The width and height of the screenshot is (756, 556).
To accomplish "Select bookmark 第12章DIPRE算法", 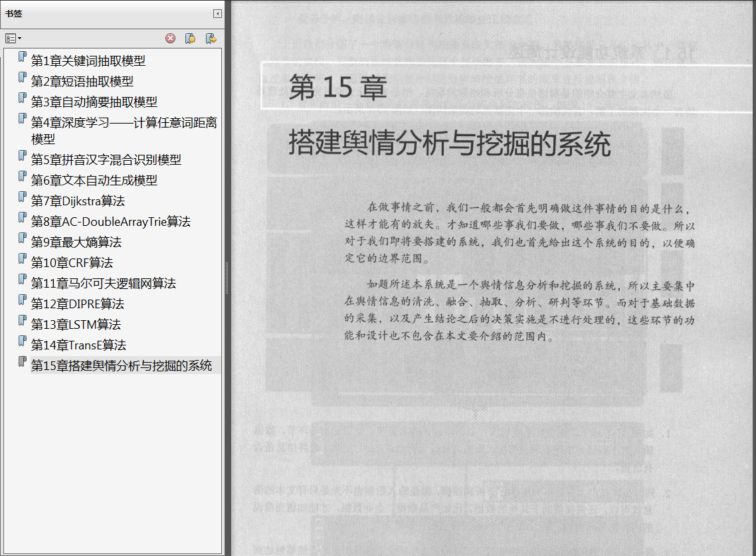I will tap(78, 304).
